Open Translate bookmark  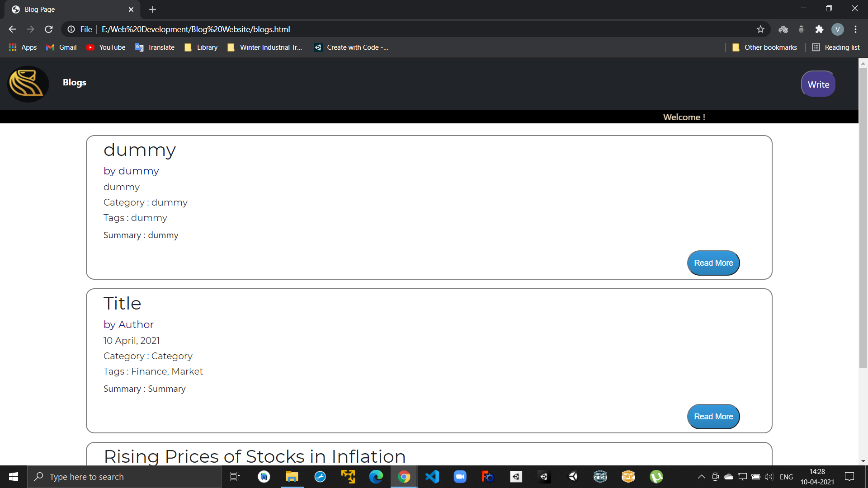click(155, 47)
